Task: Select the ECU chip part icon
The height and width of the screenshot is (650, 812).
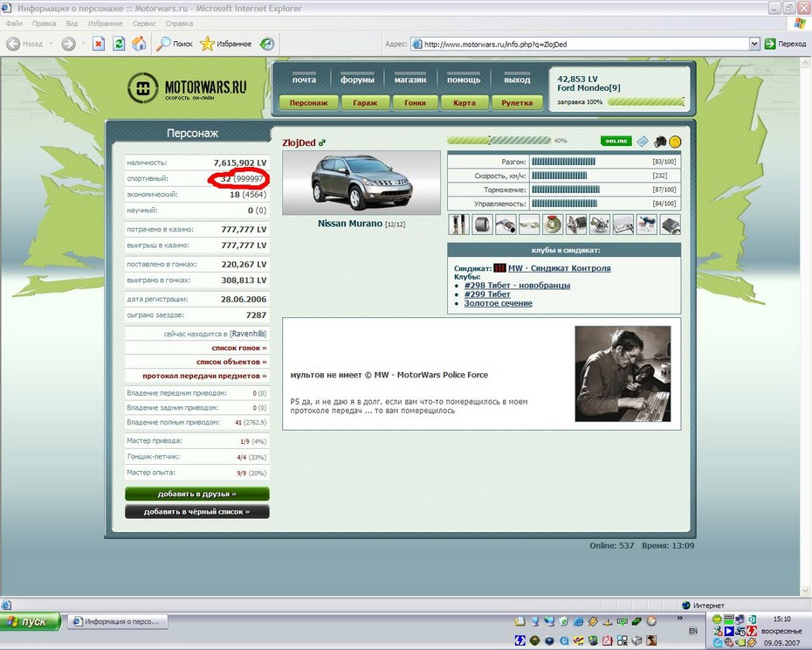Action: [x=670, y=225]
